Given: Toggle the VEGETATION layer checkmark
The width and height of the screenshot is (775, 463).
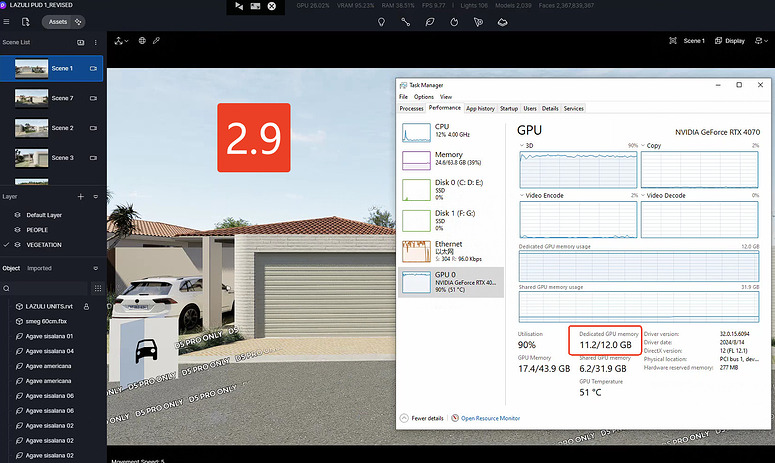Looking at the screenshot, I should (x=6, y=245).
